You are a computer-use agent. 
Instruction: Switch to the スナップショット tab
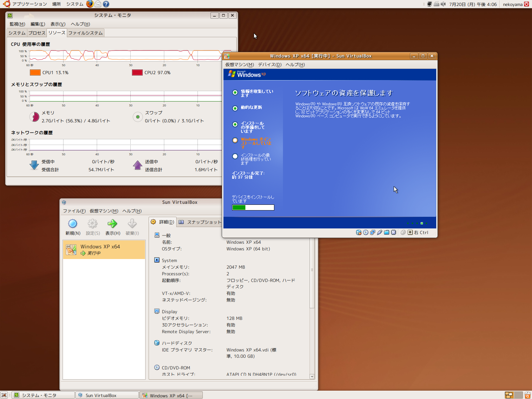[x=200, y=222]
